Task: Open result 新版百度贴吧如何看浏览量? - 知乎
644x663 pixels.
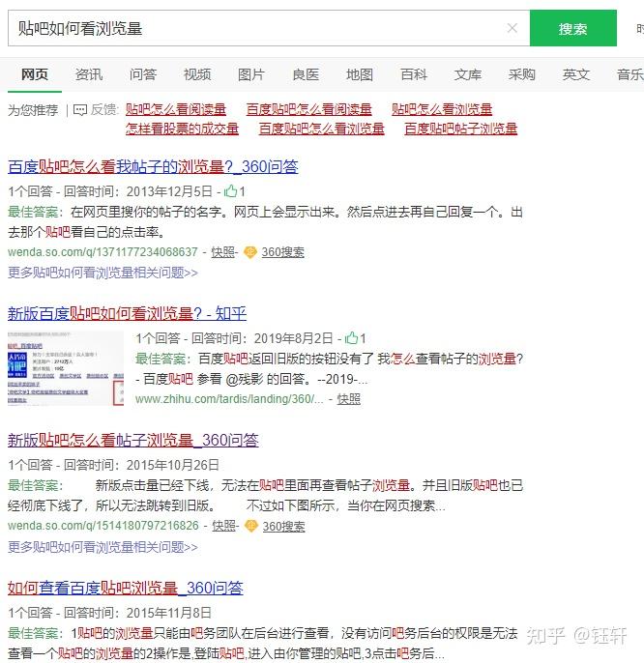Action: [x=127, y=314]
